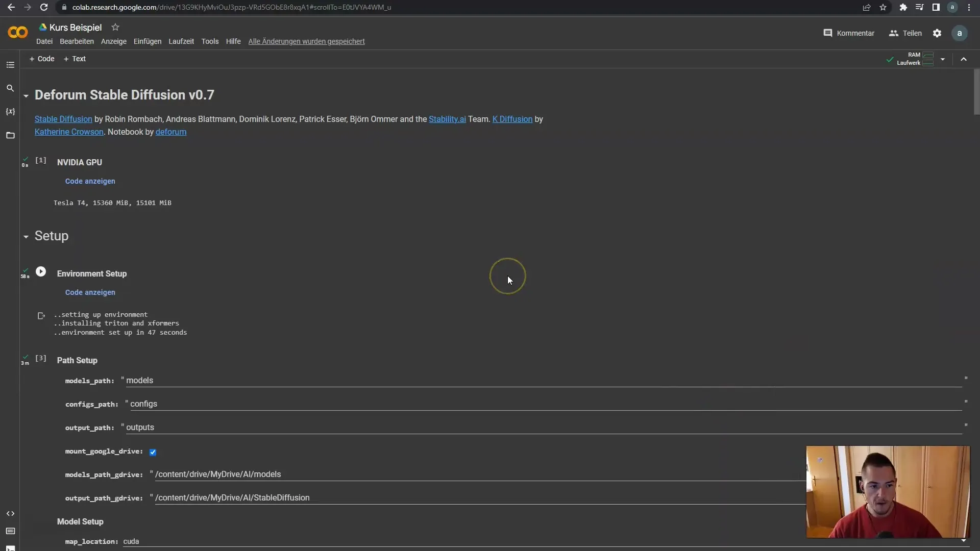This screenshot has height=551, width=980.
Task: Open the command palette icon
Action: tap(10, 531)
